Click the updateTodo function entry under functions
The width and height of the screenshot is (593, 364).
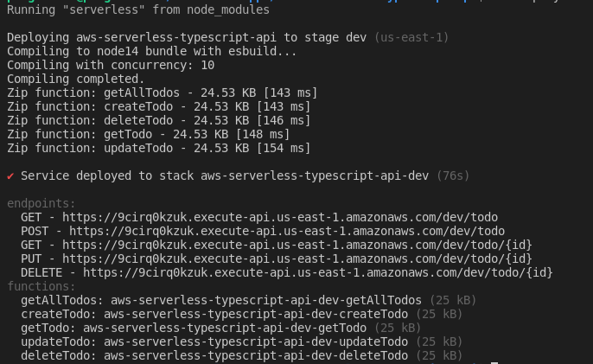242,342
